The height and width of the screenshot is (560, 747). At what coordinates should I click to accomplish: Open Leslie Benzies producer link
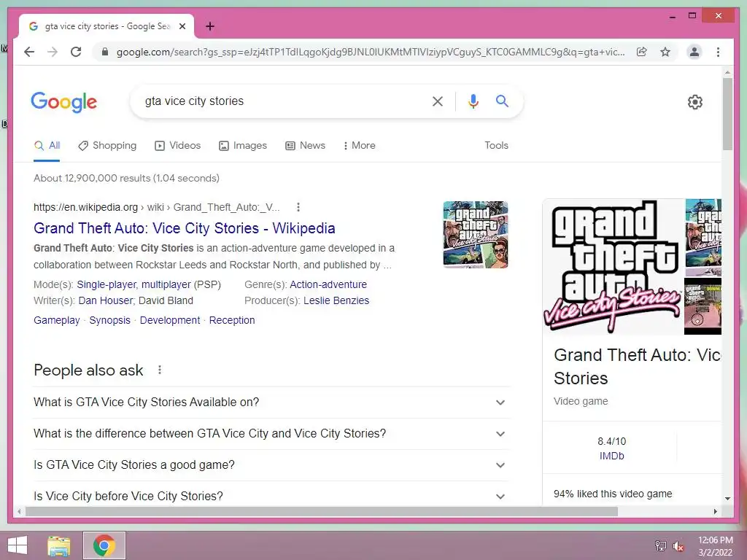coord(336,301)
